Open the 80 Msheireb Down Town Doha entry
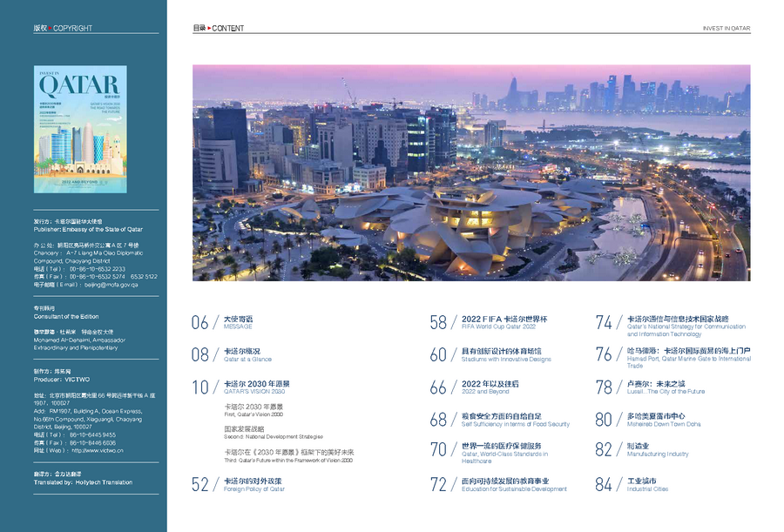 (648, 420)
